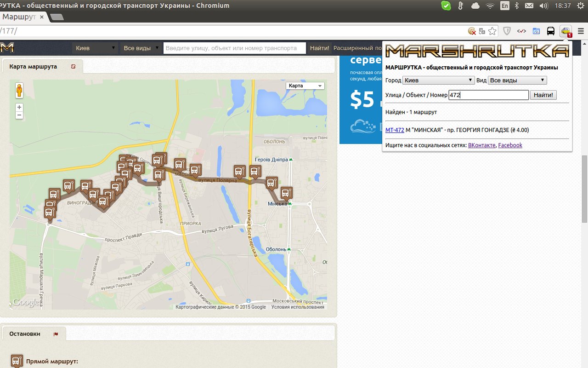Click the site search field for street or transport
Screen dimensions: 588x368
coord(234,48)
